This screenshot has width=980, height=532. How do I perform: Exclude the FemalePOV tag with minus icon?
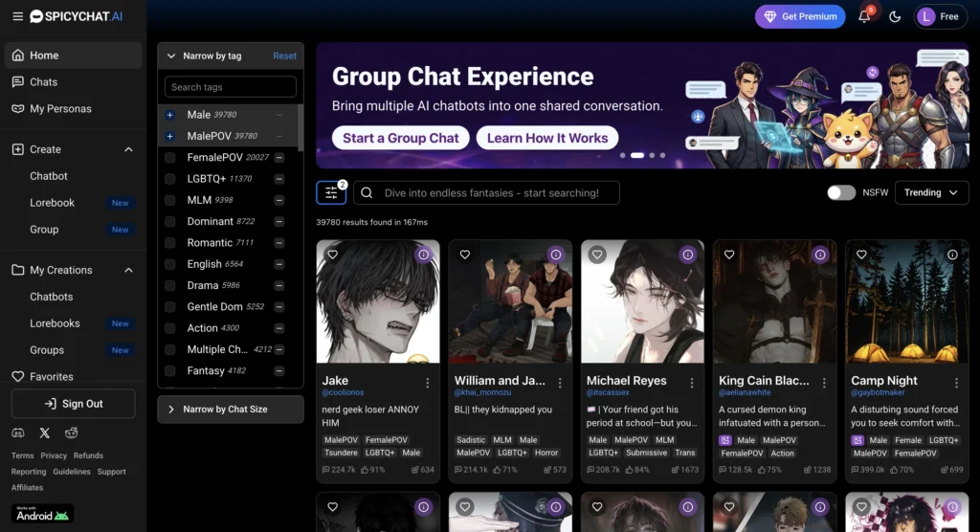(279, 158)
